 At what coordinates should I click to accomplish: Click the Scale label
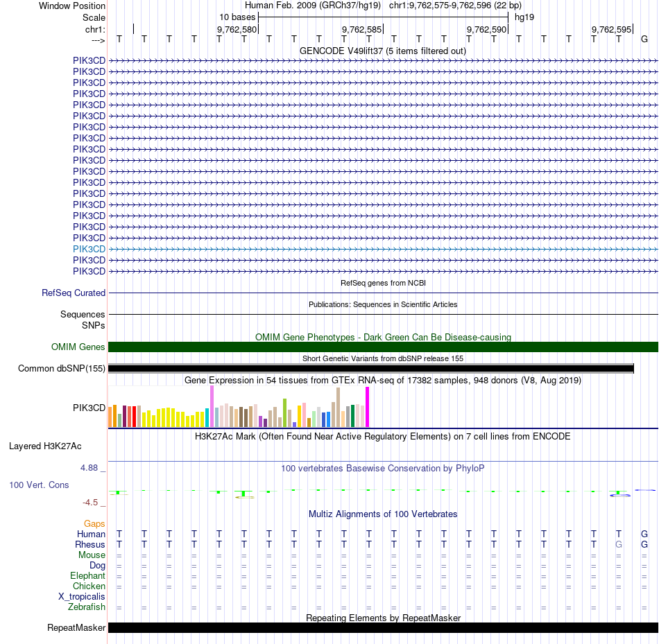(94, 17)
